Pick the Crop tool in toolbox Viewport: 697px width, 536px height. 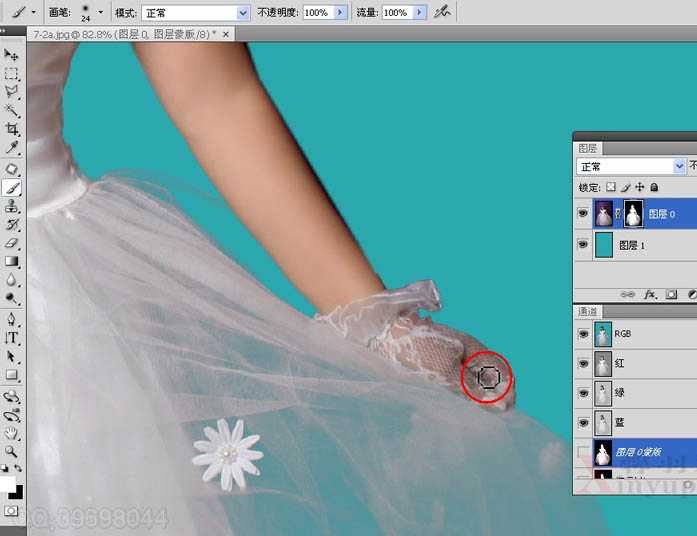click(x=12, y=129)
